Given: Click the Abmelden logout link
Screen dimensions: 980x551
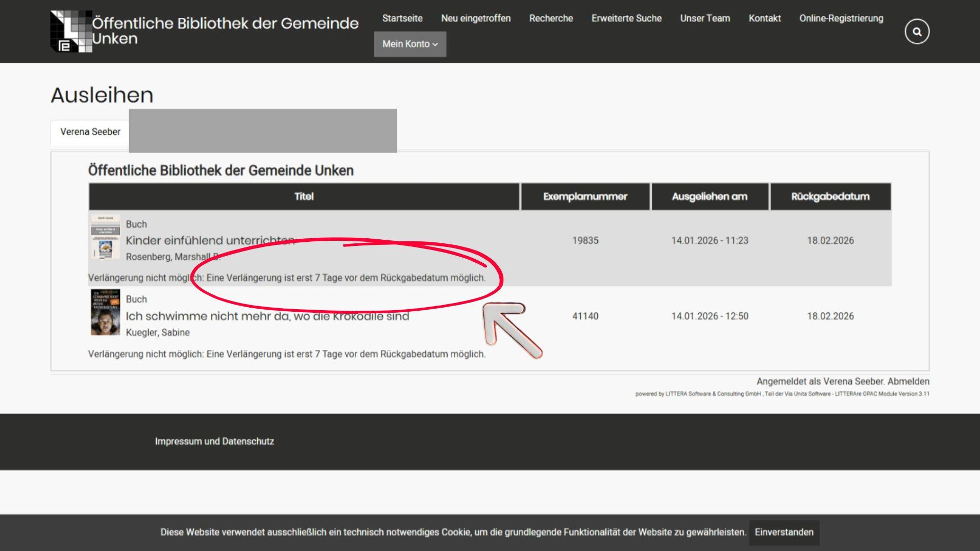Looking at the screenshot, I should pos(908,382).
